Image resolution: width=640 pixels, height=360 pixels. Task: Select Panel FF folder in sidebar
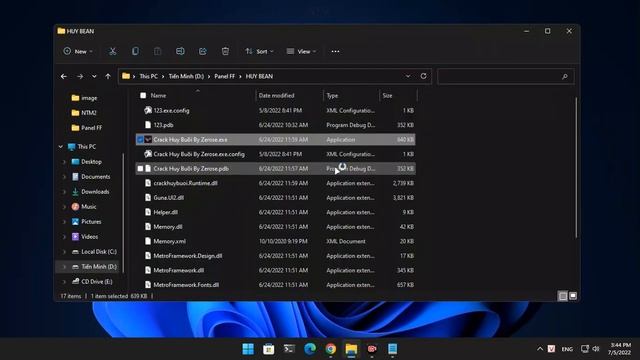pyautogui.click(x=87, y=128)
